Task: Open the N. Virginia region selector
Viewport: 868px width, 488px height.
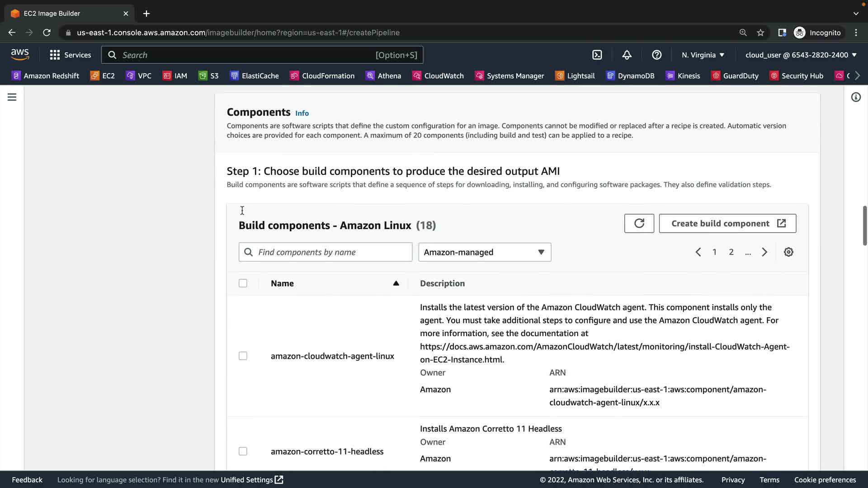Action: pos(703,55)
